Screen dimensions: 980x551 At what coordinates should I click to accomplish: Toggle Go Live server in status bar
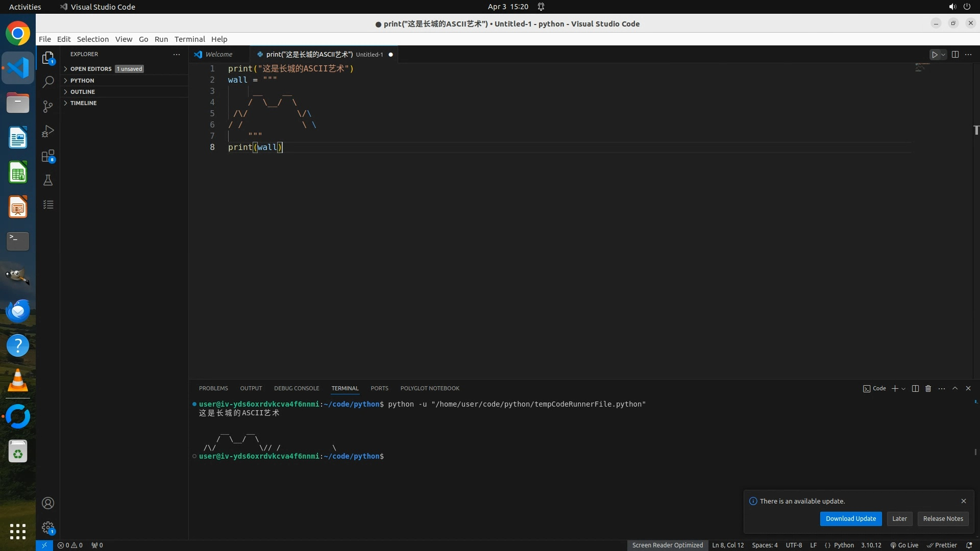[904, 545]
